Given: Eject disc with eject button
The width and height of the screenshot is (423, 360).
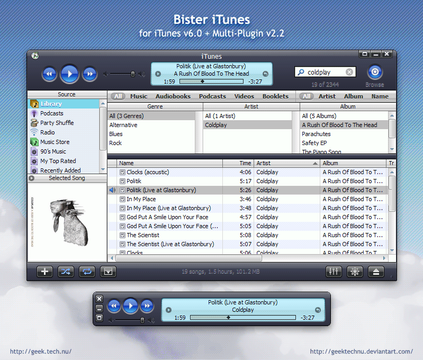Looking at the screenshot, I should 376,272.
